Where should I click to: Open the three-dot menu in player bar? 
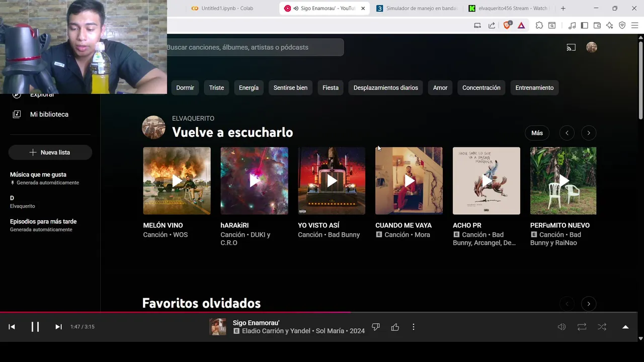414,327
